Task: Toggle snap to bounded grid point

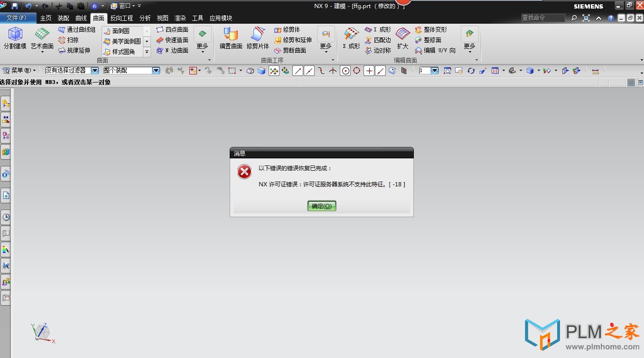Action: tap(404, 71)
